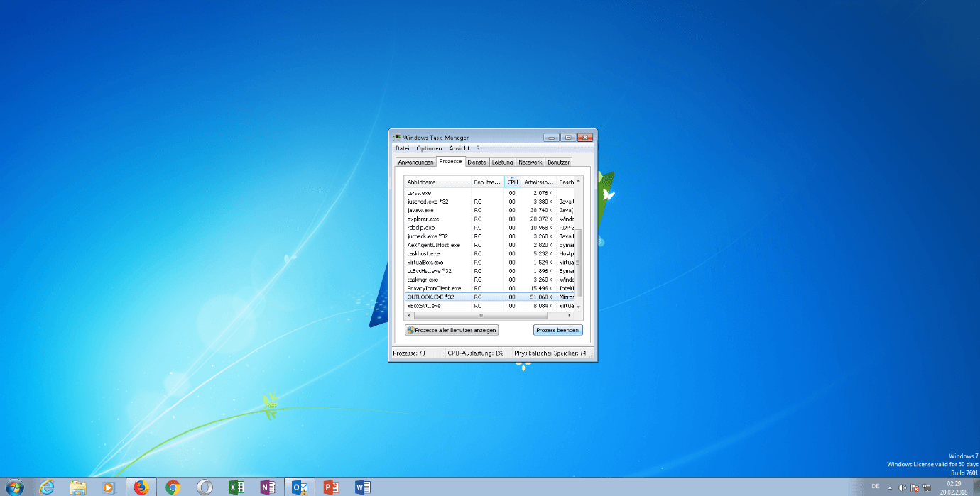
Task: Select the ccSvcHst.exe *32 process
Action: (x=489, y=271)
